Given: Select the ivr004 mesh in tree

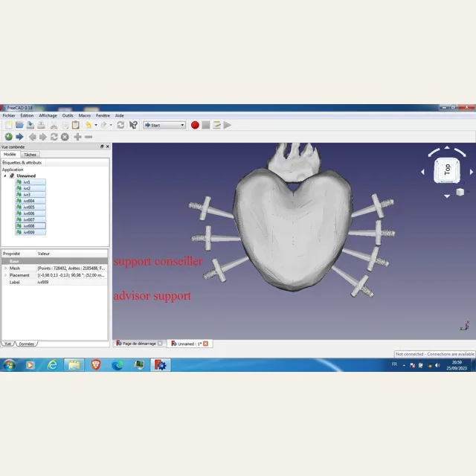Looking at the screenshot, I should pos(30,201).
